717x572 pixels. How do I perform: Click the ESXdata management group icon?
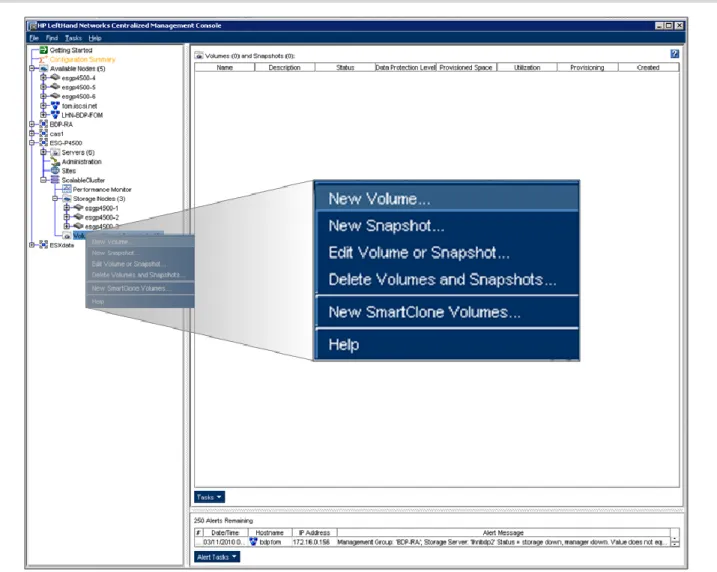(x=43, y=245)
